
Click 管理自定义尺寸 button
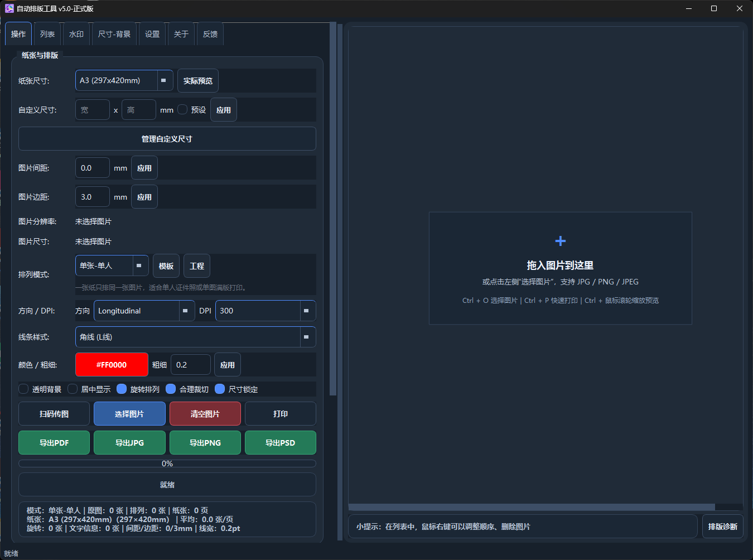(x=167, y=139)
